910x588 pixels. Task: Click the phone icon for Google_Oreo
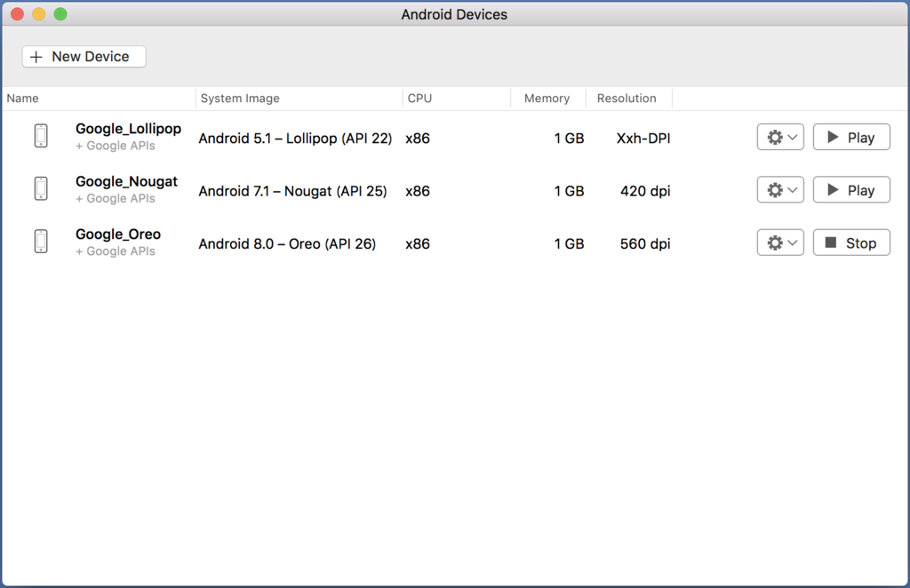tap(41, 242)
